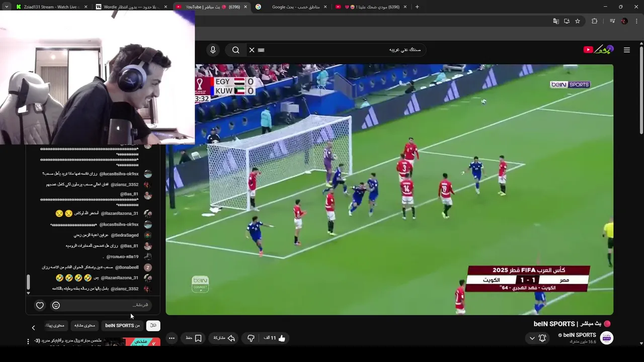Close the Google search tab
The image size is (644, 362).
[326, 7]
